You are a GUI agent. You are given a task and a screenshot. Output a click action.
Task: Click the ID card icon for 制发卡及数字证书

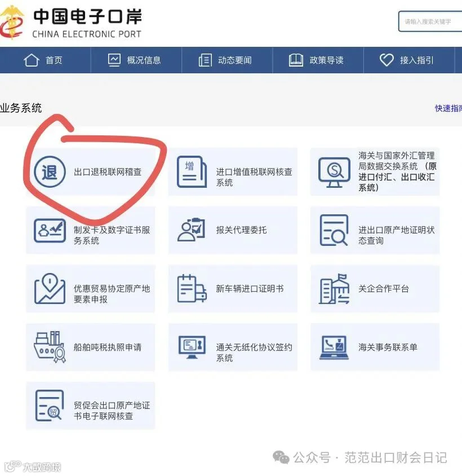50,231
